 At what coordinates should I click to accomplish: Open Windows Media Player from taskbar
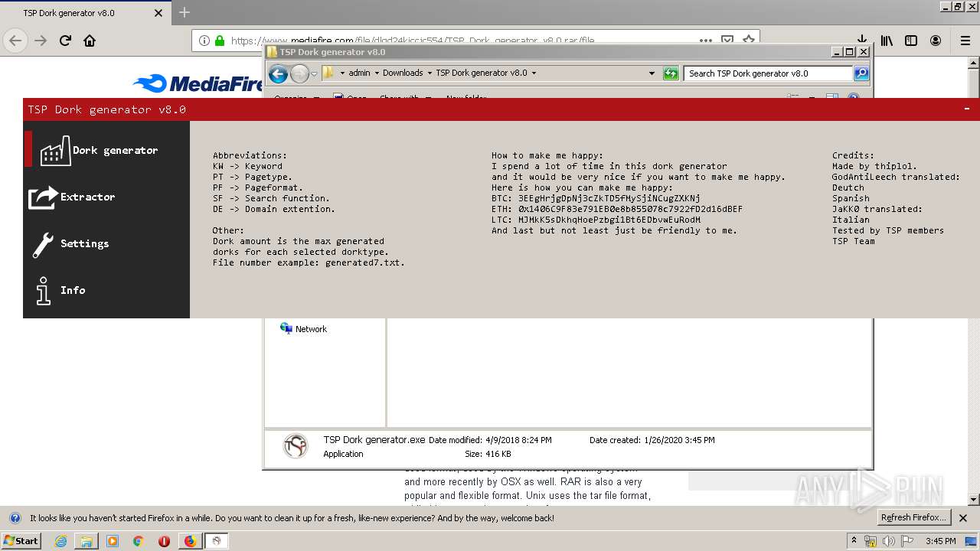point(113,541)
